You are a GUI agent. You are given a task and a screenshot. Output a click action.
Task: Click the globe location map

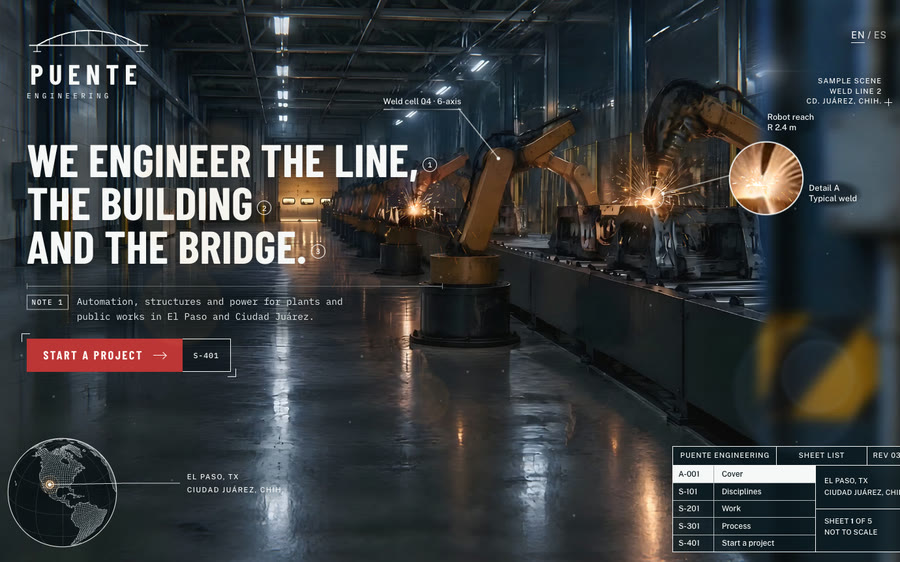tap(62, 492)
